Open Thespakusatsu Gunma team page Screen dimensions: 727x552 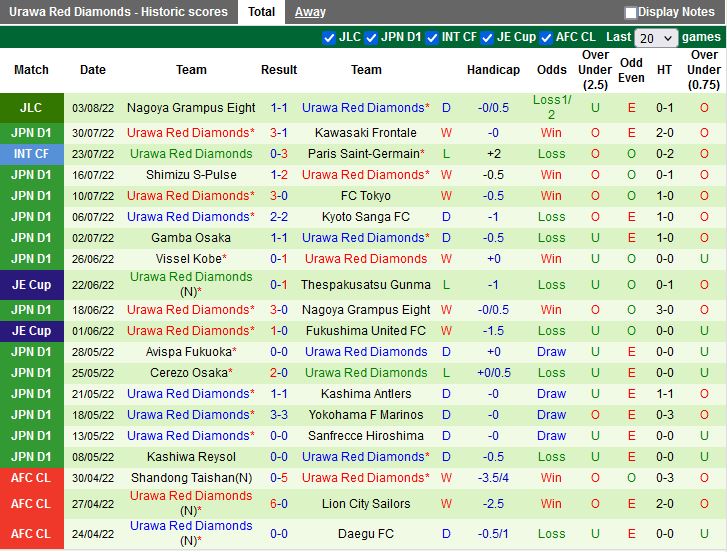(x=365, y=285)
